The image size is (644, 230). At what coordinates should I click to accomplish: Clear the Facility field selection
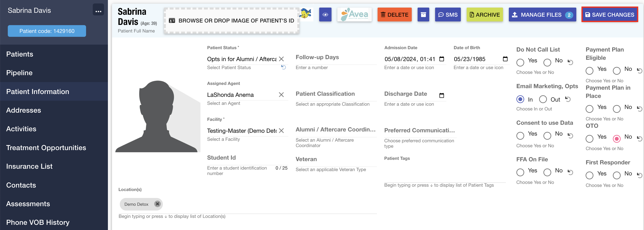(x=281, y=131)
